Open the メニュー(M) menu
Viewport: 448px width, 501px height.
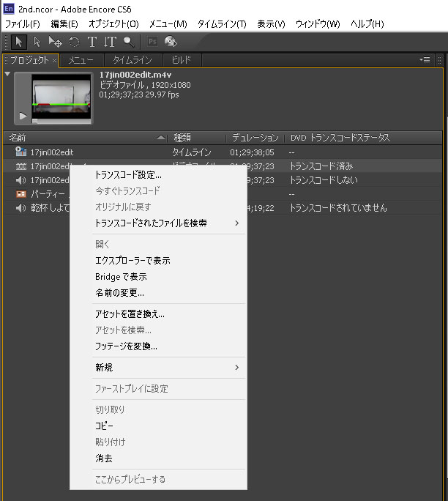coord(168,24)
